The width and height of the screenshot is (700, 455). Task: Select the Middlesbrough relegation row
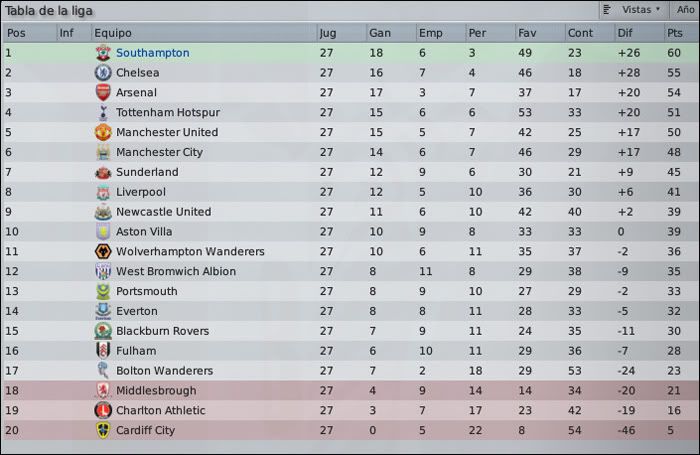tap(350, 391)
